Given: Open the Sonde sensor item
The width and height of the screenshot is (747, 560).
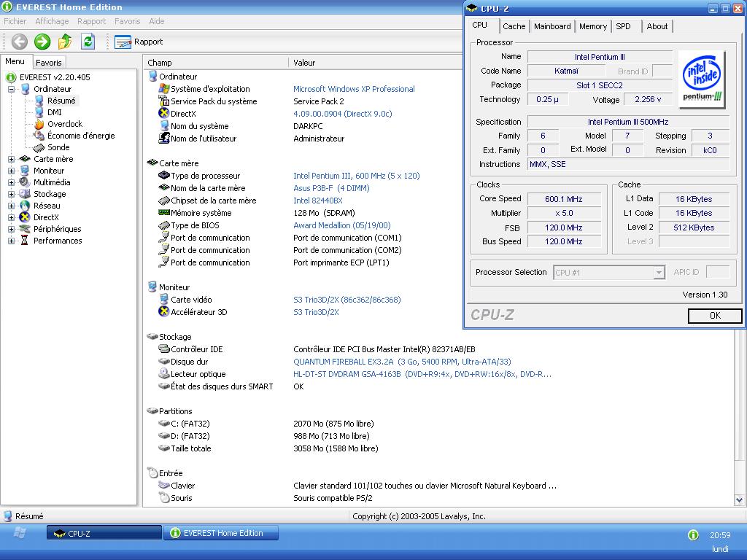Looking at the screenshot, I should point(58,147).
